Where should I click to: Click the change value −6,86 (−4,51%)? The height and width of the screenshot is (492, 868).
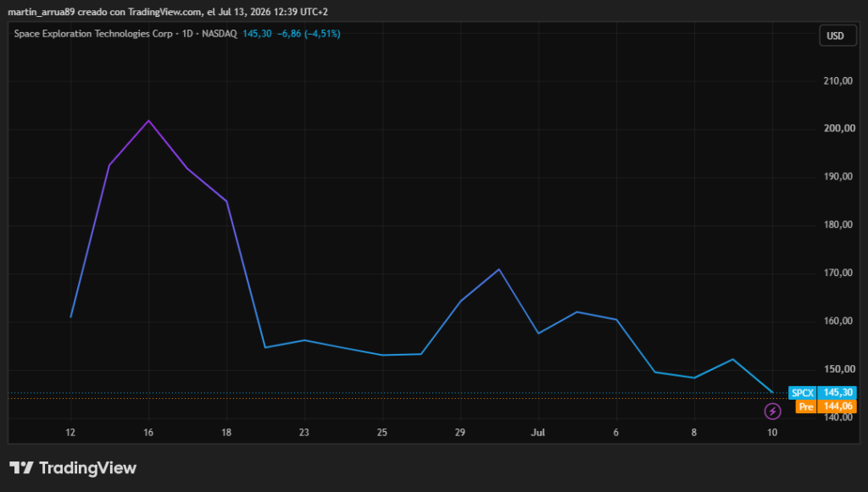pyautogui.click(x=309, y=34)
